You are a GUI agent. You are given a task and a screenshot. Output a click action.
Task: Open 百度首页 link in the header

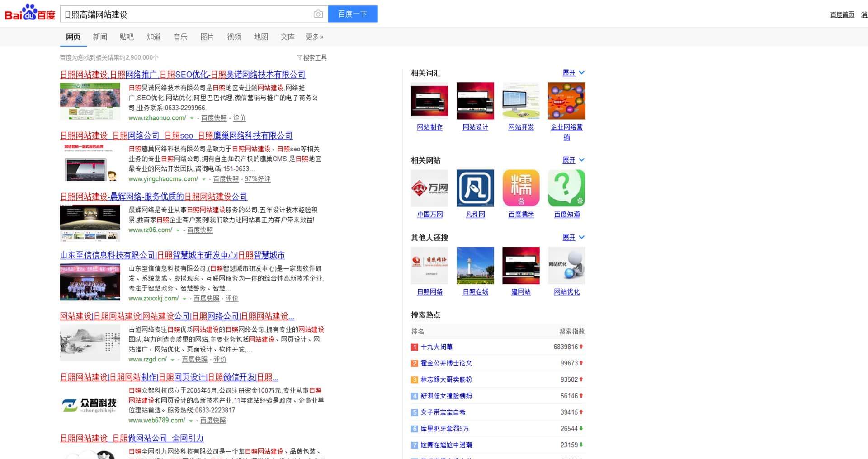pyautogui.click(x=842, y=14)
